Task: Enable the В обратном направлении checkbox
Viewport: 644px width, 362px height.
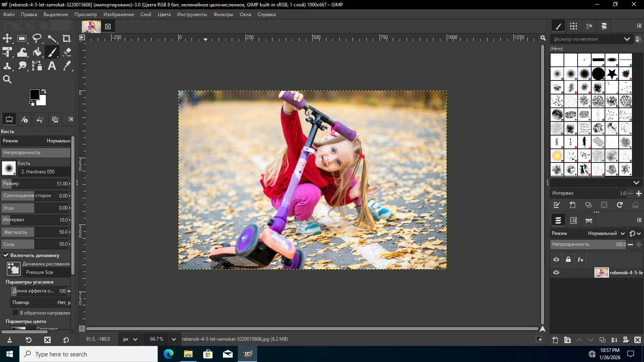Action: click(x=15, y=313)
